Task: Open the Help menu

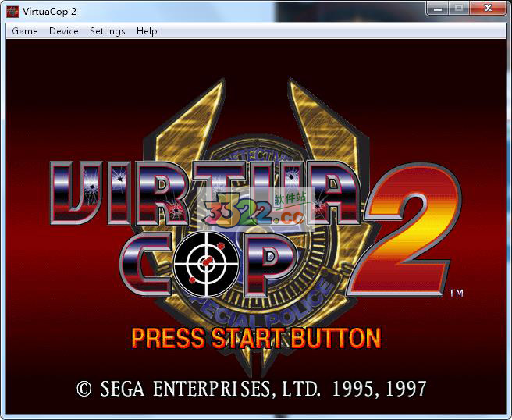Action: pos(147,31)
